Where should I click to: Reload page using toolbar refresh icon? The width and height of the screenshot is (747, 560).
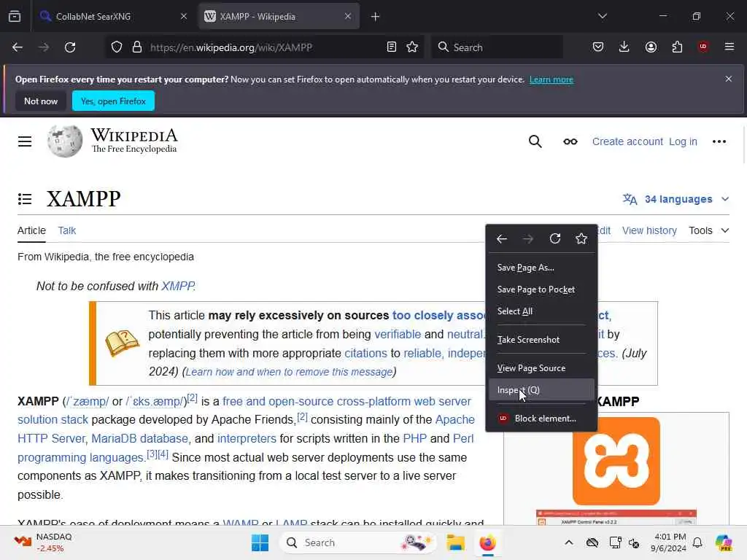click(70, 47)
